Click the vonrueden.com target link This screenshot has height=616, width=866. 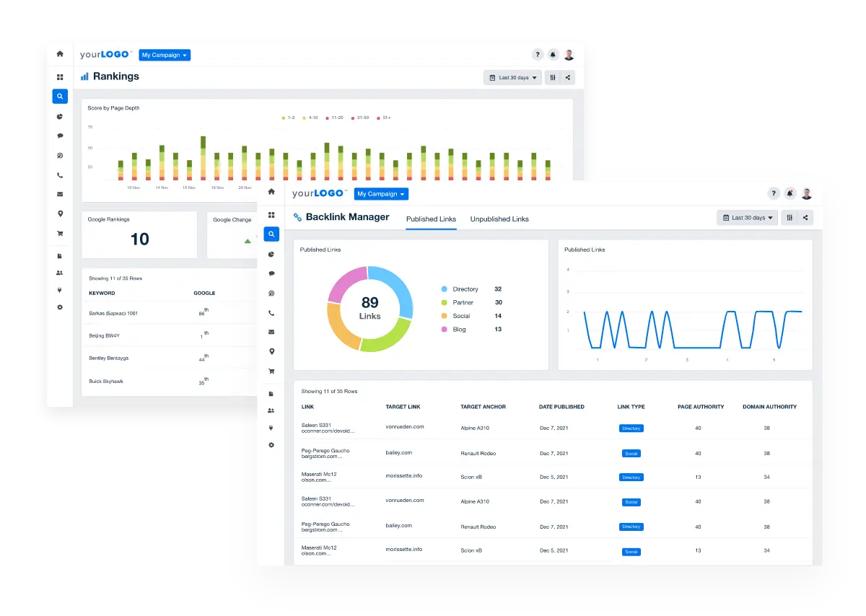point(406,427)
